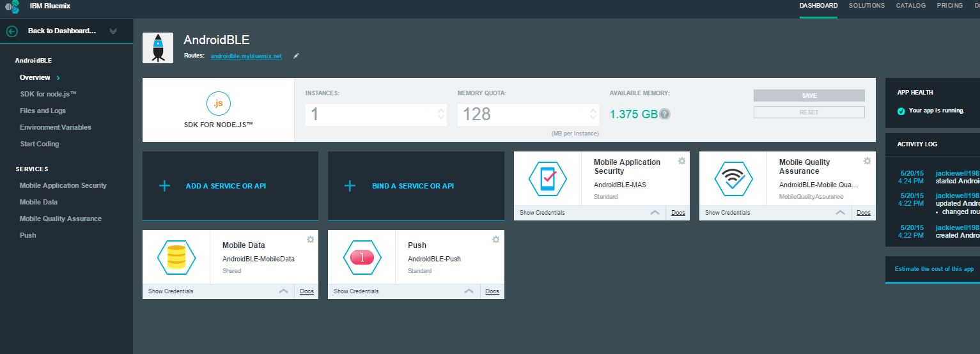
Task: Click the Reset button
Action: [x=809, y=112]
